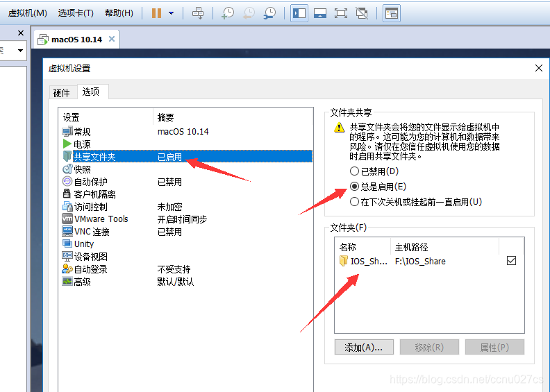
Task: Click the Unity mode toolbar icon
Action: click(x=362, y=13)
